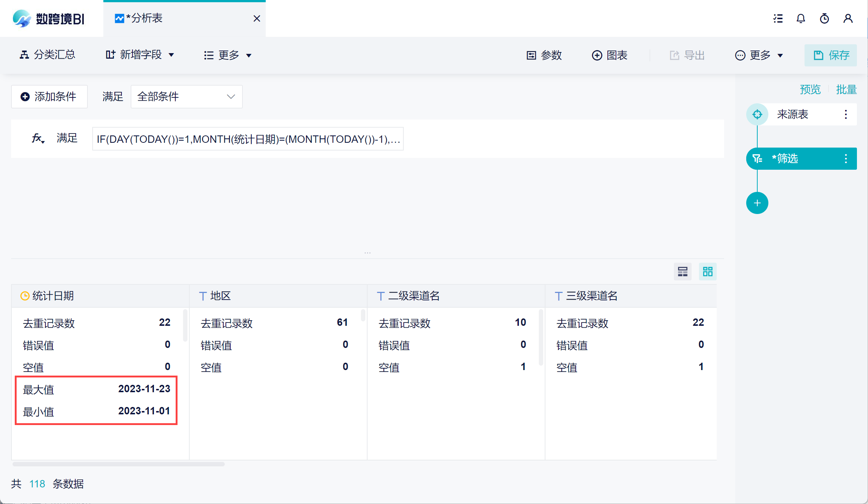Click the horizontal scrollbar under the table
The width and height of the screenshot is (868, 504).
tap(118, 464)
